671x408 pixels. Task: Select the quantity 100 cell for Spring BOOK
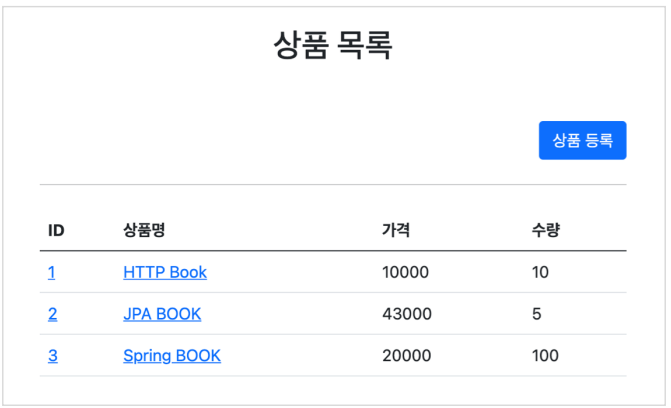[x=545, y=356]
